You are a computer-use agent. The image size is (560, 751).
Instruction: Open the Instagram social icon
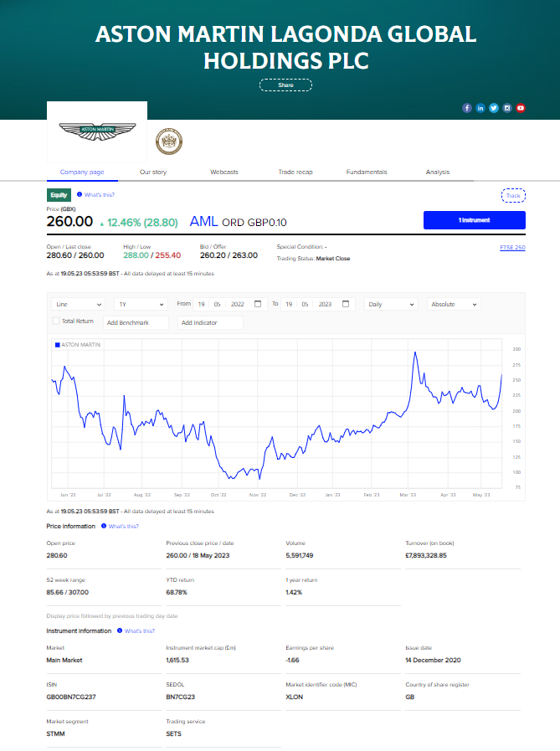(506, 108)
